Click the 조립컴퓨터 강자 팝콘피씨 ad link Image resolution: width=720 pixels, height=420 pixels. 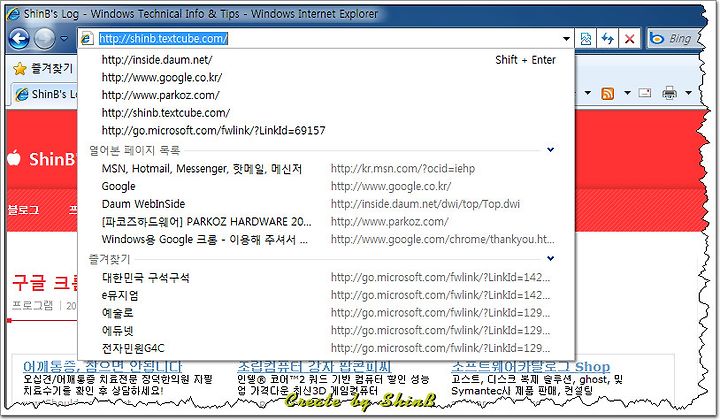(314, 367)
